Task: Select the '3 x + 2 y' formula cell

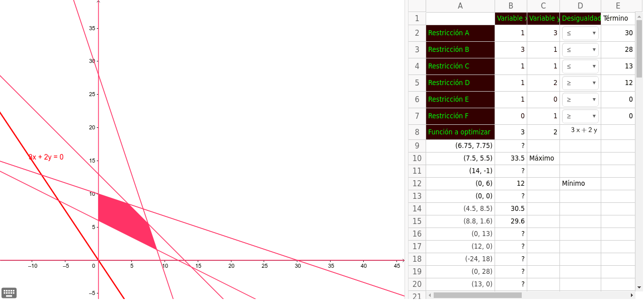Action: [580, 132]
